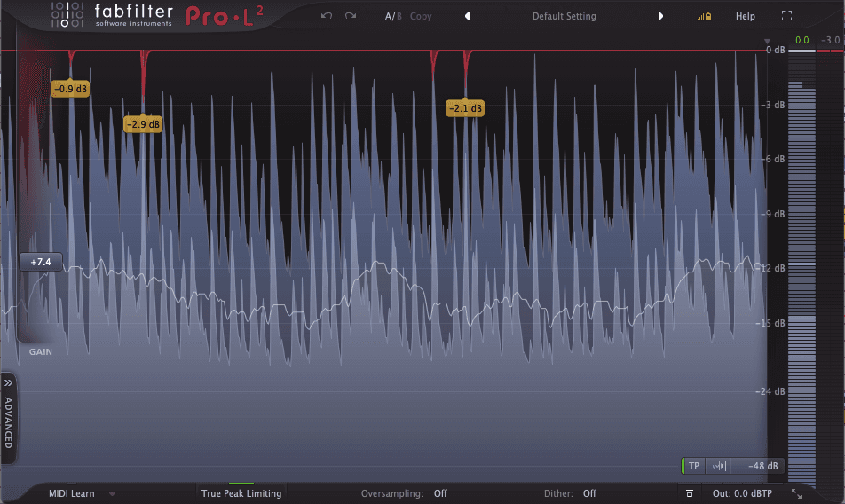The image size is (845, 504).
Task: Click the -2.1 dB gain reduction label
Action: tap(465, 108)
